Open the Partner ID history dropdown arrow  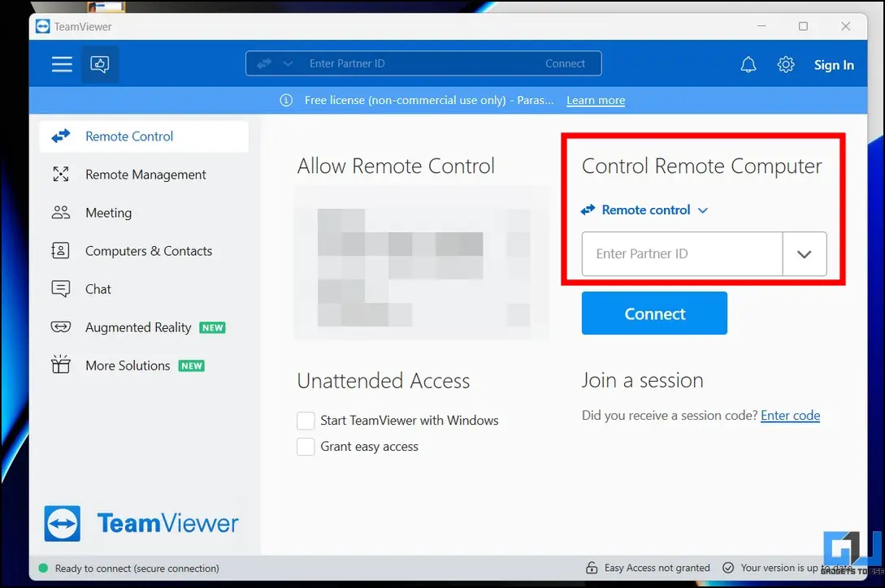pos(805,254)
